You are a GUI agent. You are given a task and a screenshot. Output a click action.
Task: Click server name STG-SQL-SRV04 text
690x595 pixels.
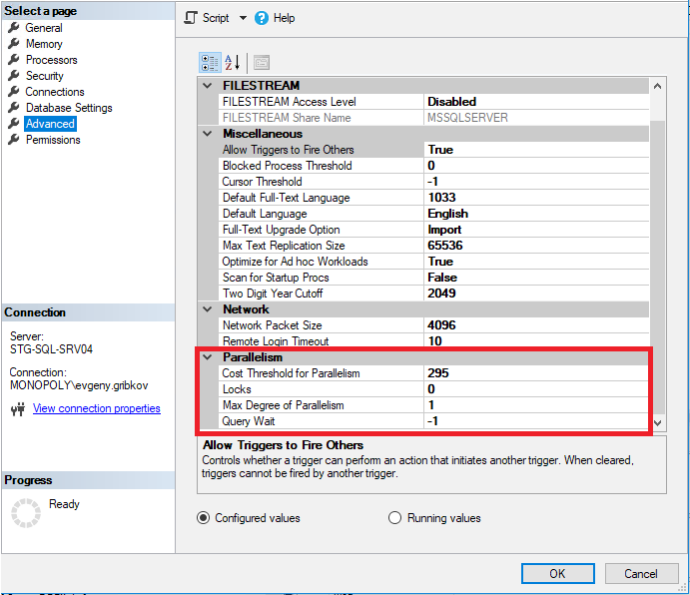coord(51,349)
